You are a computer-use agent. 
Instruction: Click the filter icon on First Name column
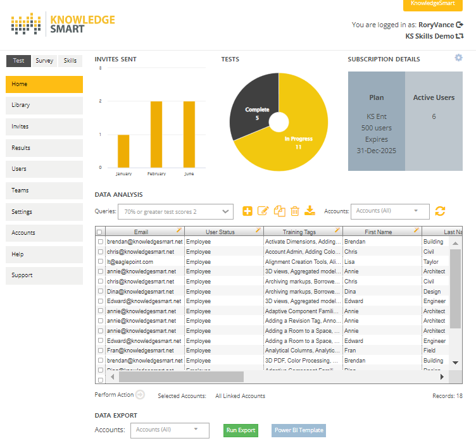pyautogui.click(x=416, y=230)
